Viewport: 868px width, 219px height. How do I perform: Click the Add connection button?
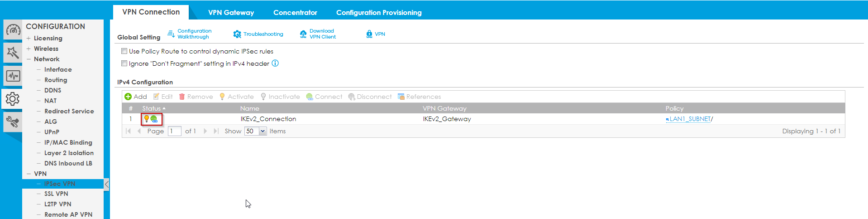tap(136, 97)
